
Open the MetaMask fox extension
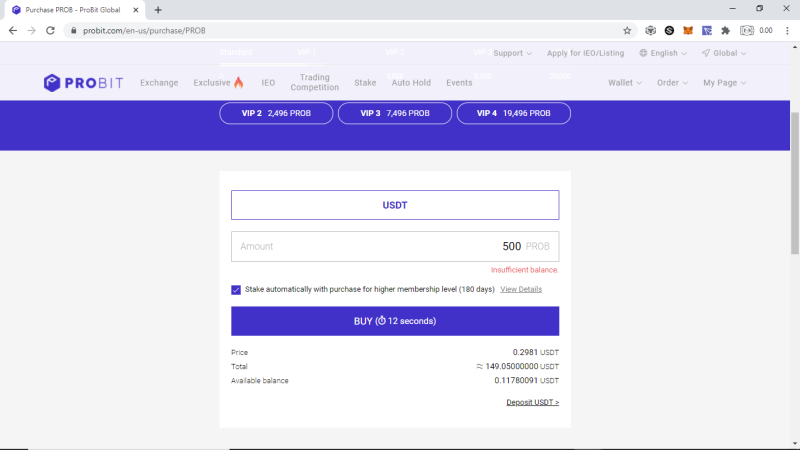[x=688, y=31]
